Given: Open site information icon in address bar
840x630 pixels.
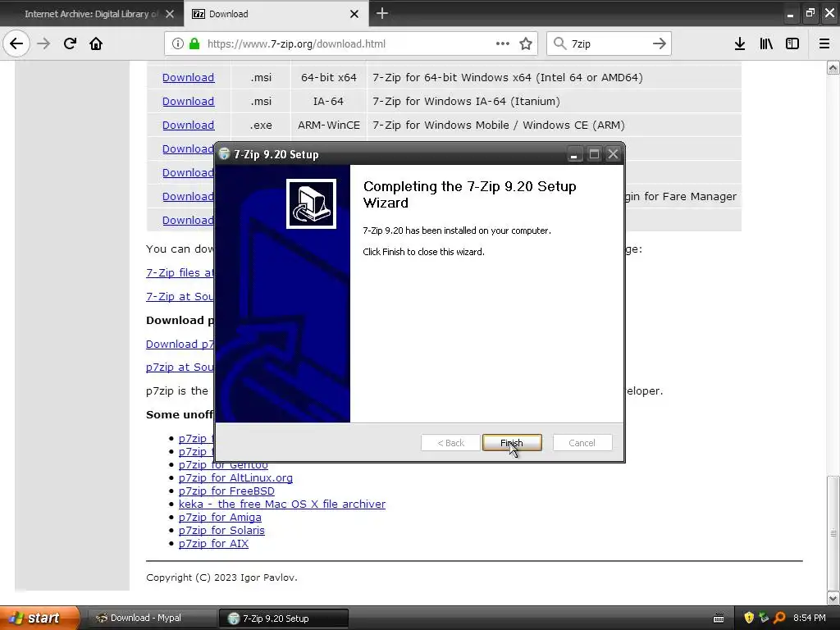Looking at the screenshot, I should coord(178,43).
